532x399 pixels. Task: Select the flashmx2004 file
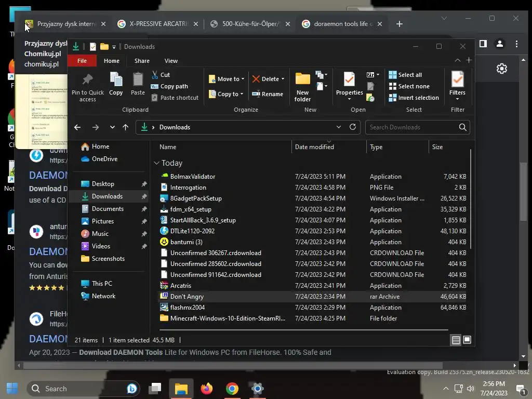click(312, 308)
